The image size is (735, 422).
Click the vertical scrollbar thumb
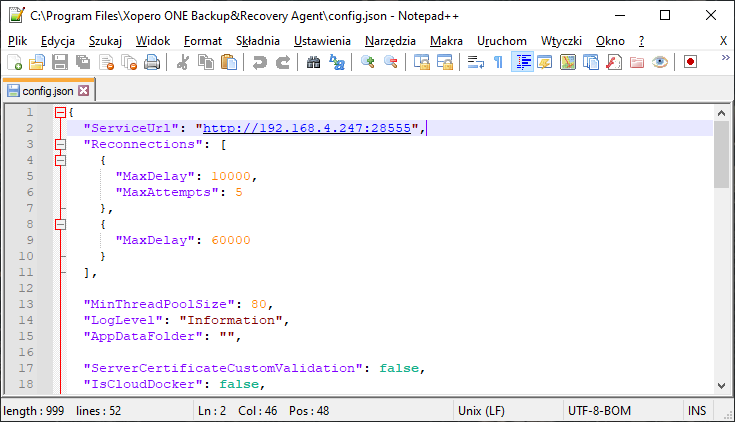click(721, 155)
